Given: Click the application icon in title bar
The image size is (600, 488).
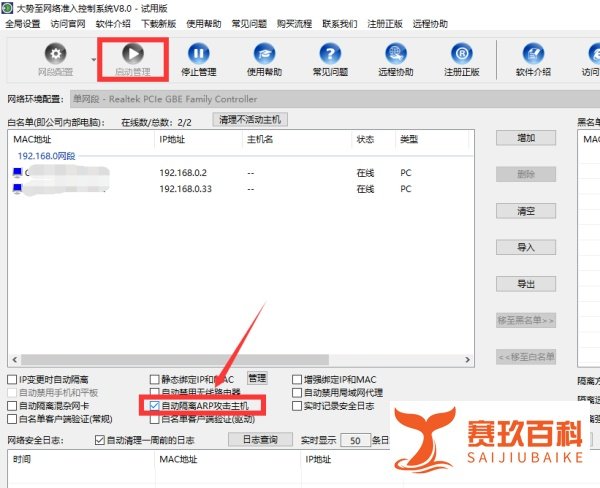Looking at the screenshot, I should (x=7, y=8).
